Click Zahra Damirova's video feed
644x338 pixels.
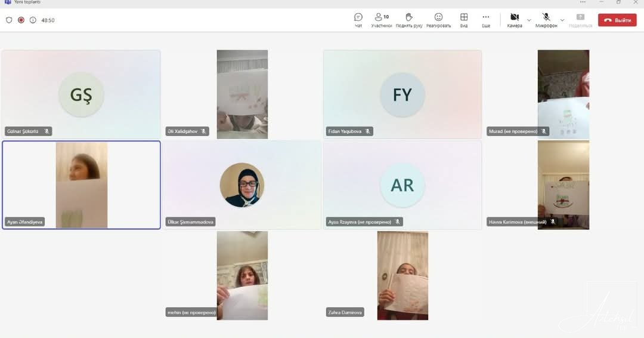coord(402,275)
